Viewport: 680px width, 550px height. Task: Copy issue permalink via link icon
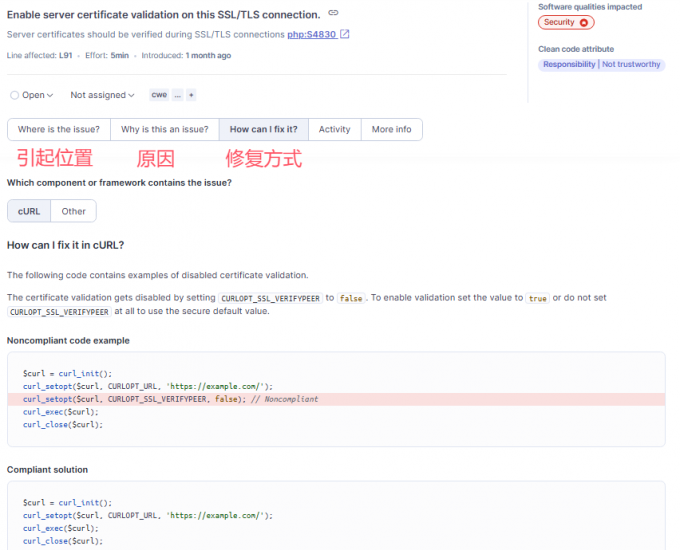coord(333,14)
